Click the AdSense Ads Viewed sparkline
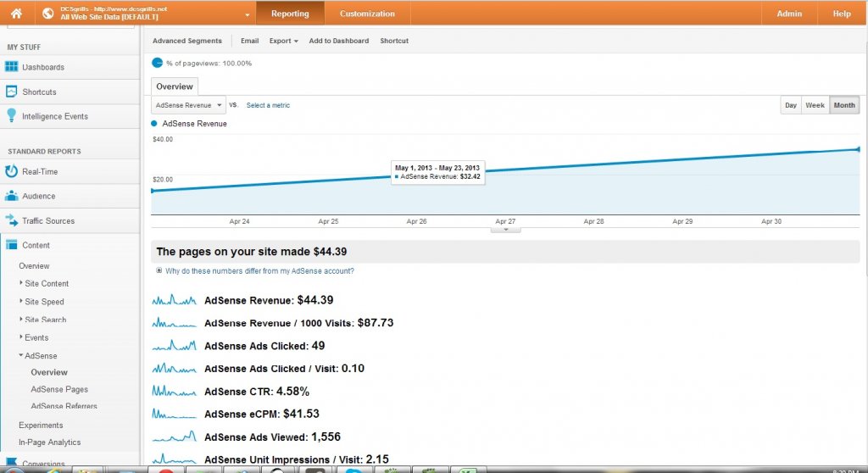The image size is (868, 473). (x=174, y=437)
